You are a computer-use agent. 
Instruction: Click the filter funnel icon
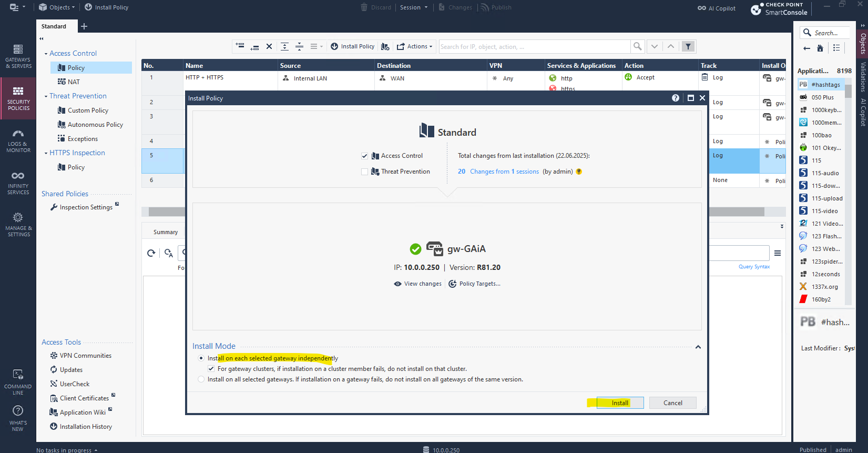point(688,46)
